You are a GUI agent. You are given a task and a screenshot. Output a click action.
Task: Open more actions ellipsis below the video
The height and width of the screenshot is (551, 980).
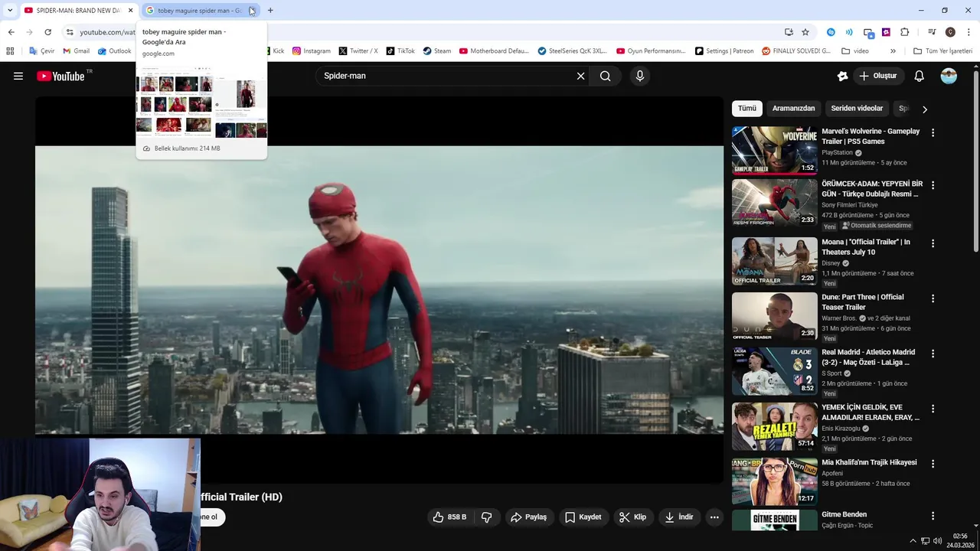(714, 517)
